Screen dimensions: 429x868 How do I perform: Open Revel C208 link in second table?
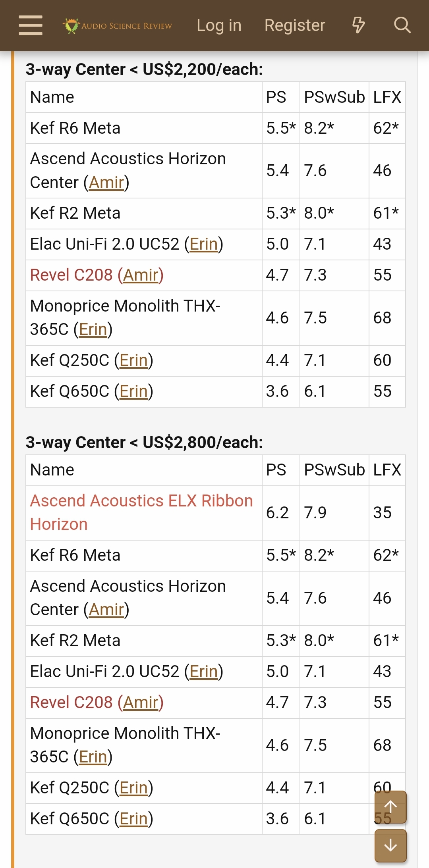click(x=97, y=702)
